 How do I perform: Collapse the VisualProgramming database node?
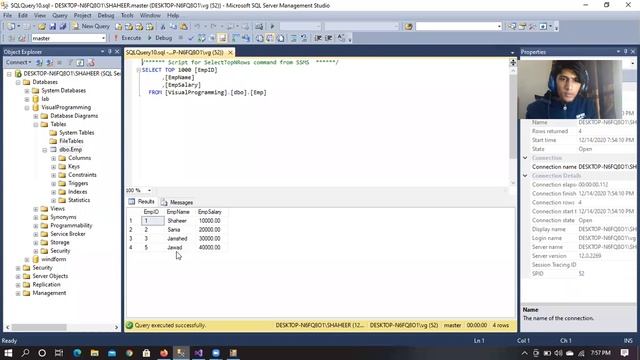(x=27, y=108)
